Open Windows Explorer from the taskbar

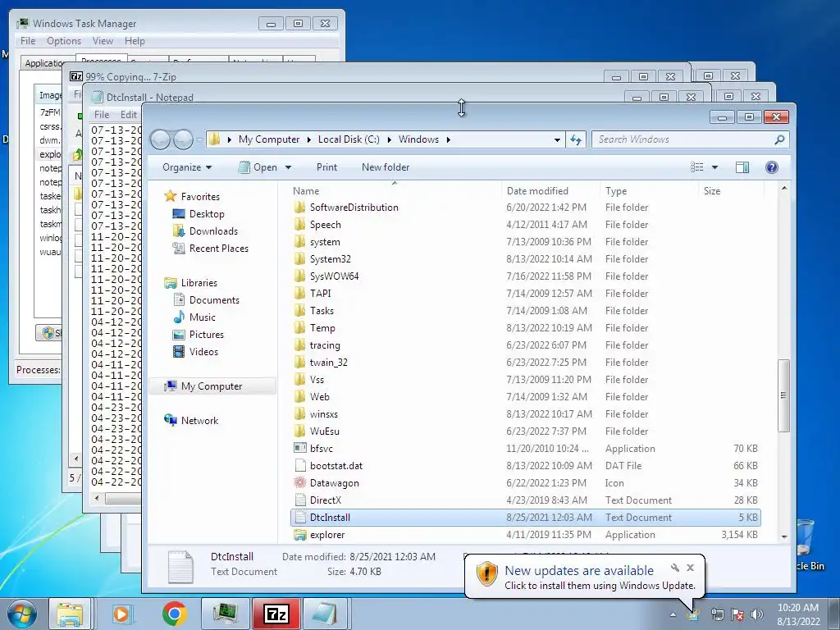[71, 614]
